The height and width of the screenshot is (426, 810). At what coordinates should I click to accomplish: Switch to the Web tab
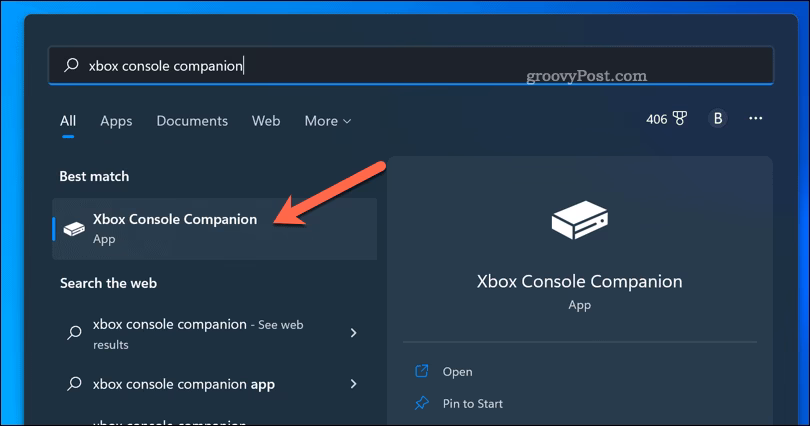(266, 121)
